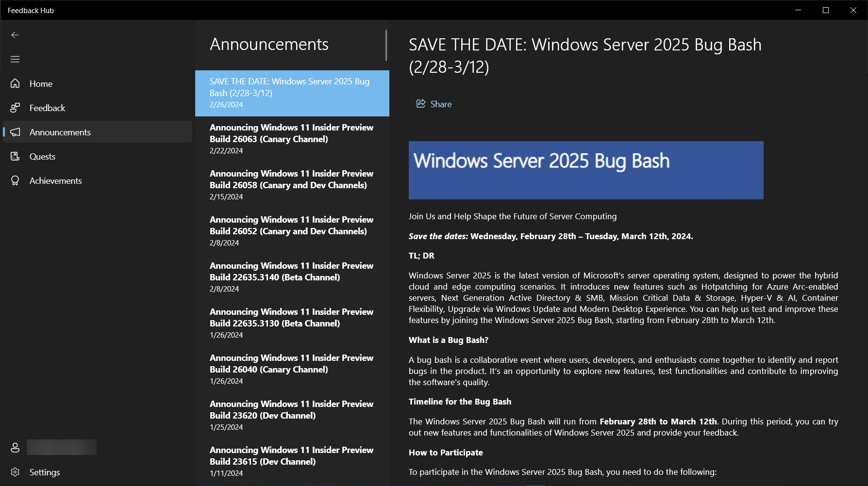Click the 'What is a Bug Bash?' heading
This screenshot has width=868, height=486.
coord(449,340)
